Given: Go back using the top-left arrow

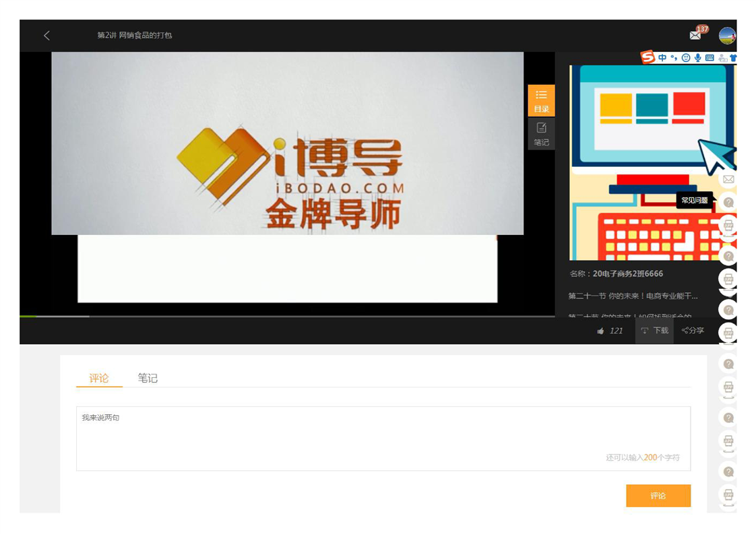Looking at the screenshot, I should 46,36.
